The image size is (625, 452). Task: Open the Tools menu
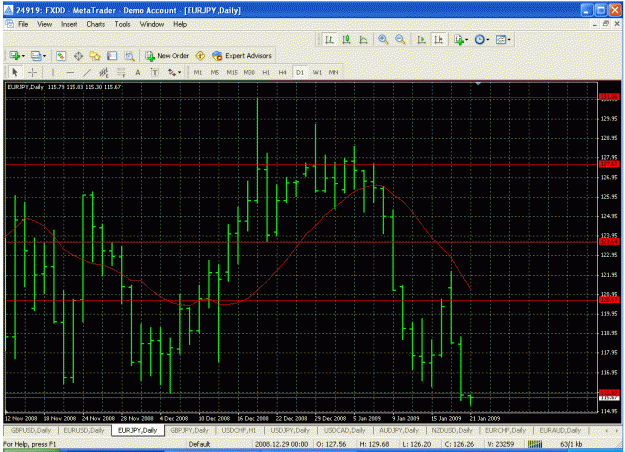[122, 24]
